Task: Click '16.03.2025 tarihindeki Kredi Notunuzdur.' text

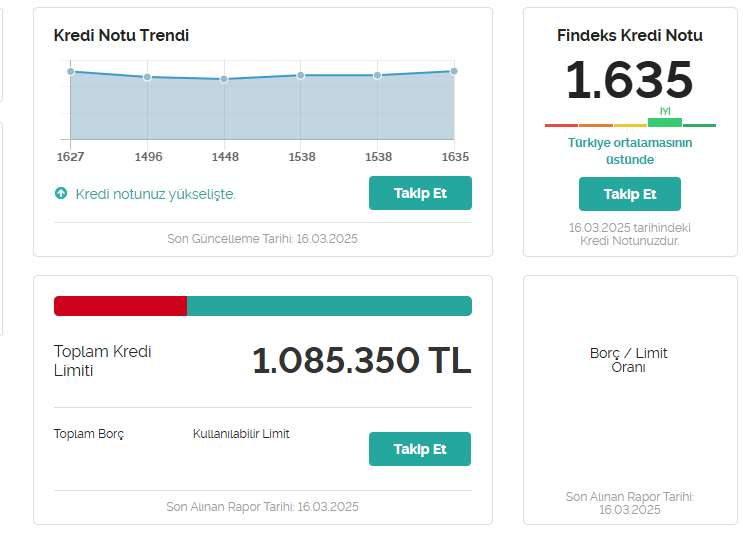Action: click(x=630, y=234)
